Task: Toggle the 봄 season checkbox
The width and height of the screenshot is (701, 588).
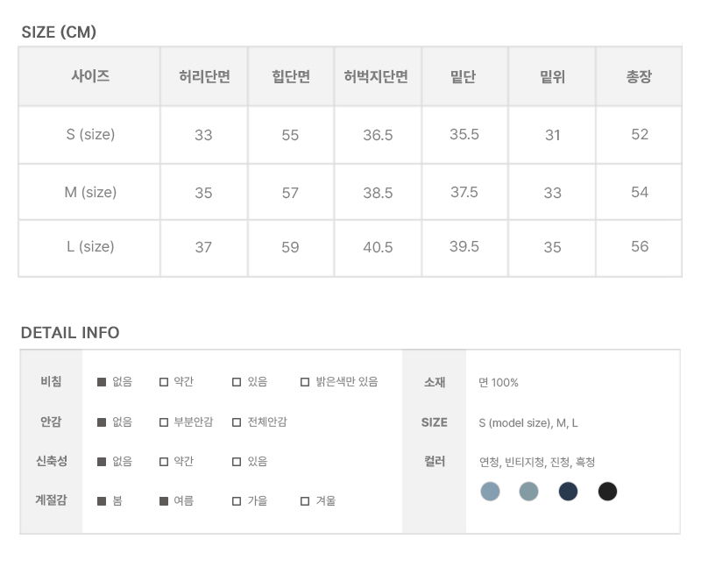Action: pos(102,501)
